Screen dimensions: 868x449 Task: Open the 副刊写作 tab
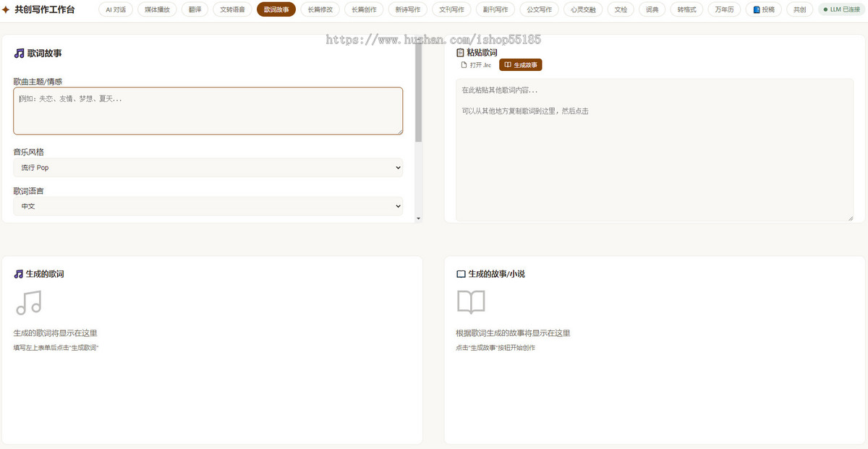495,10
